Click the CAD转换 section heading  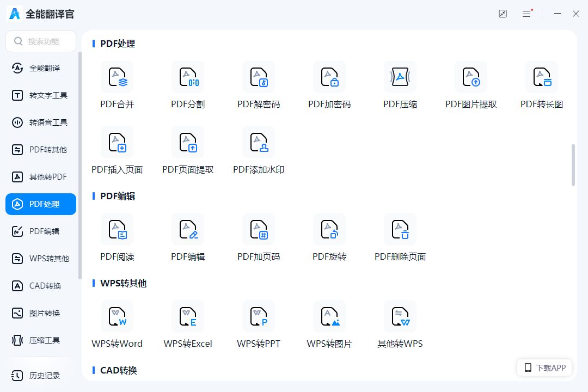[x=119, y=370]
